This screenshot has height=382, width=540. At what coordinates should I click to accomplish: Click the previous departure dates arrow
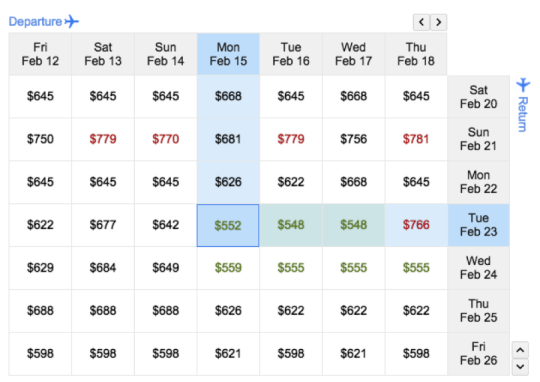[421, 22]
